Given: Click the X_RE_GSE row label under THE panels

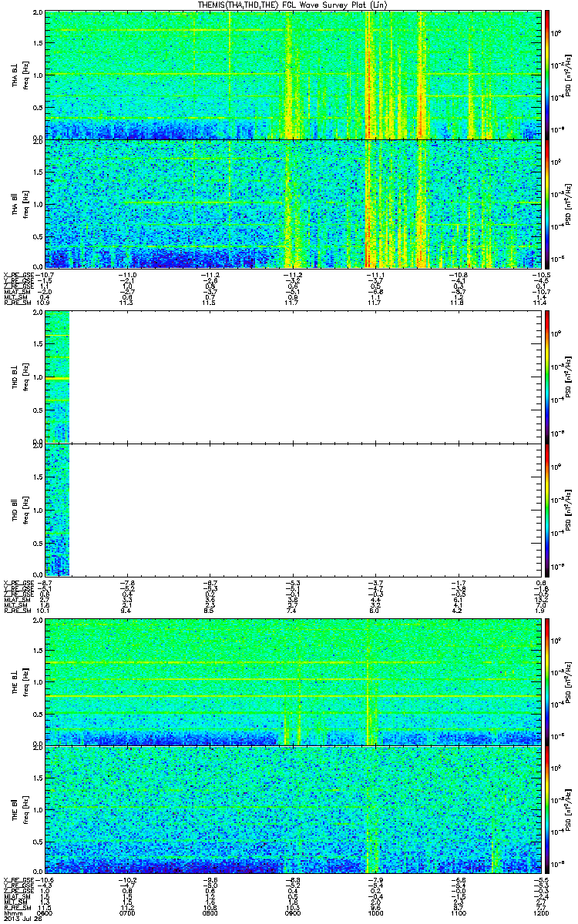Looking at the screenshot, I should 19,879.
